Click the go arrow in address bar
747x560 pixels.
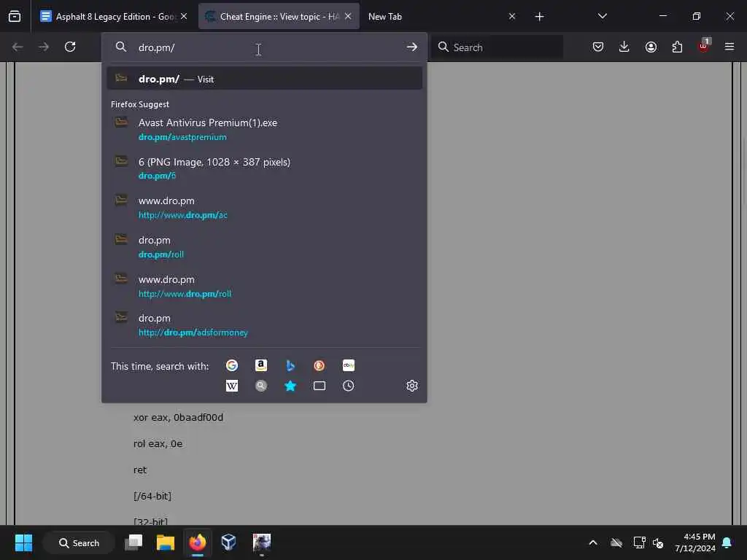[x=411, y=47]
